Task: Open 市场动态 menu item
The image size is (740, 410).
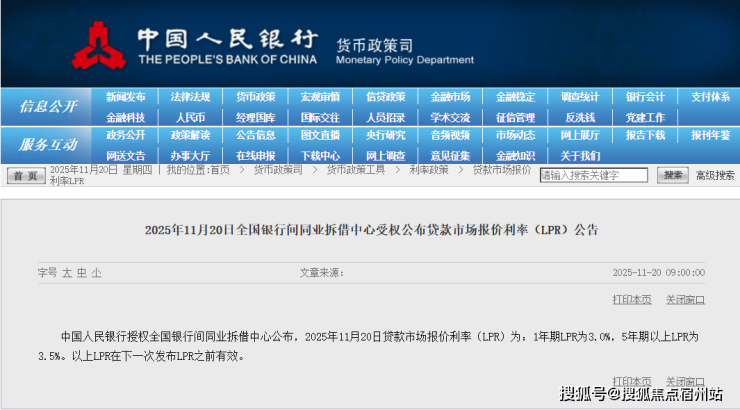Action: tap(515, 135)
